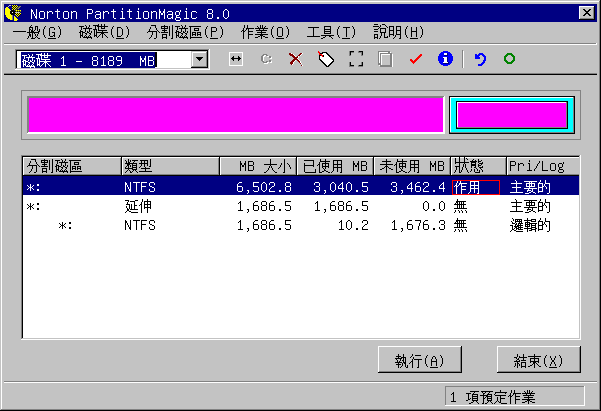The image size is (601, 411).
Task: Click the create partition C: toolbar icon
Action: click(266, 59)
